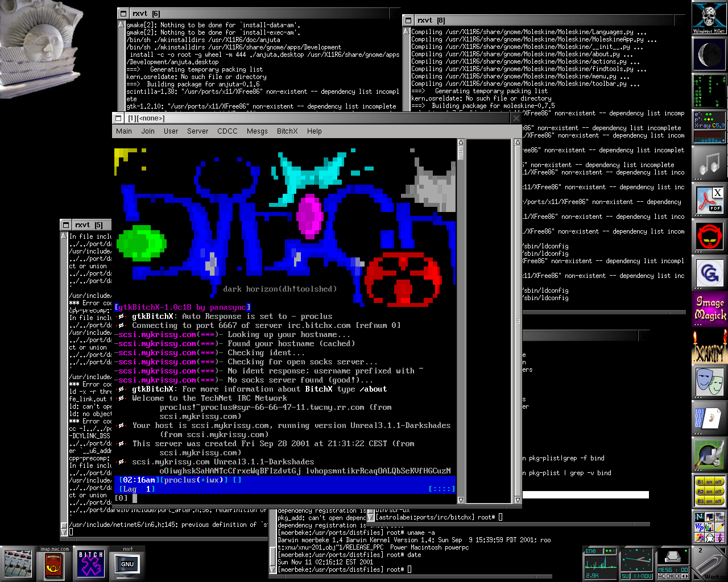
Task: Launch the binary file with footprint icon
Action: point(709,418)
